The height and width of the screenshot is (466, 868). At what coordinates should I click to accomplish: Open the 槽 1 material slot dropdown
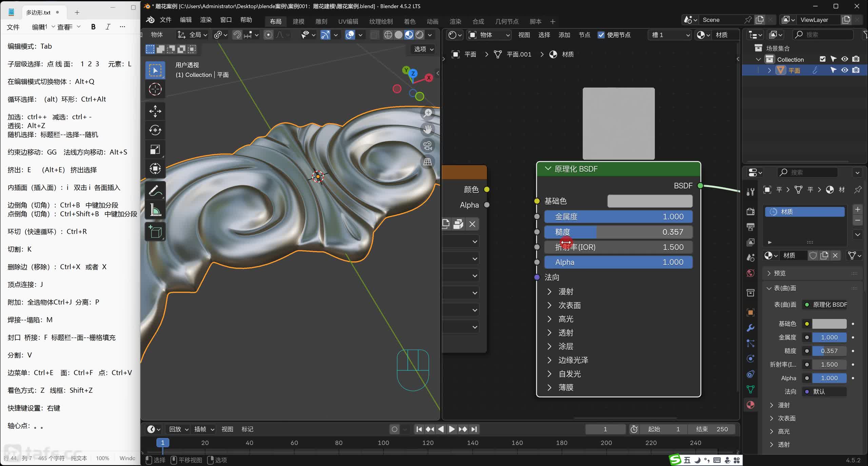pos(670,35)
